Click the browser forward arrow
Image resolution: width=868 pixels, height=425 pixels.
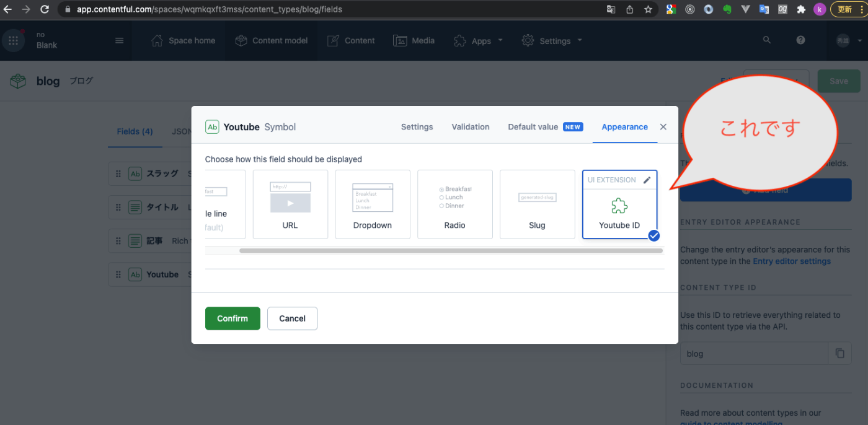point(26,9)
